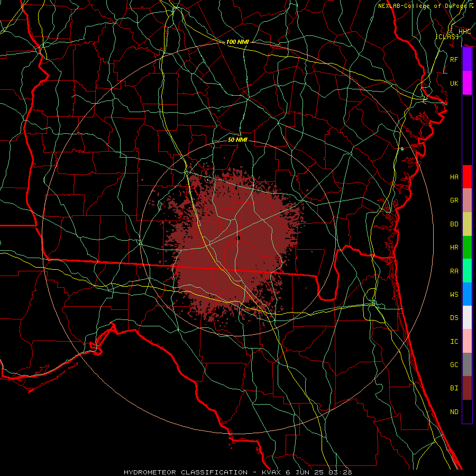Click the BD legend label
The height and width of the screenshot is (476, 476).
[x=454, y=224]
